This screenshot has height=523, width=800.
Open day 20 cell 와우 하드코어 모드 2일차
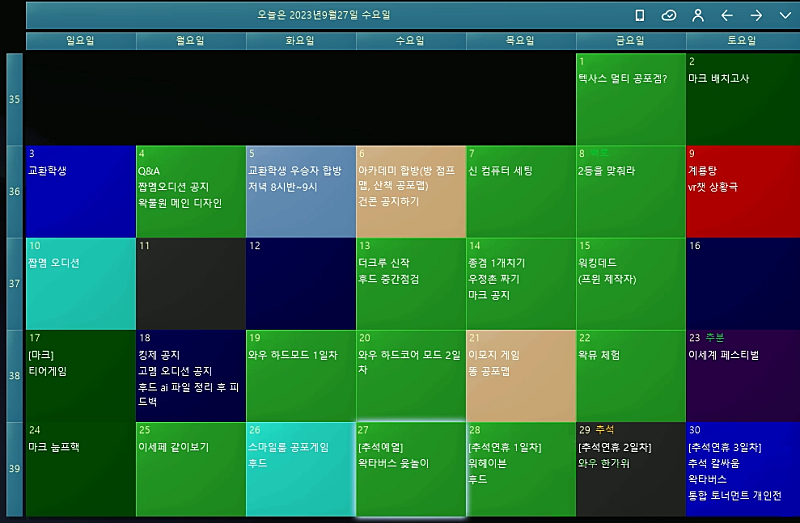click(411, 376)
